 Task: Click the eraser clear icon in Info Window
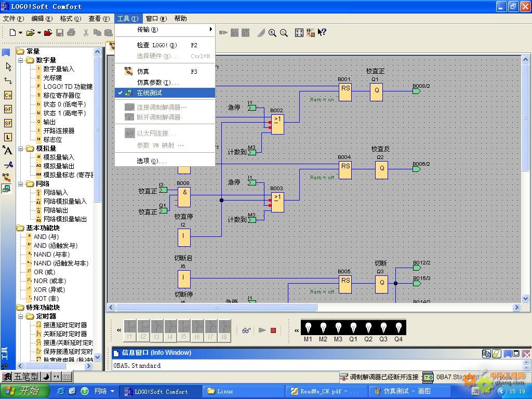[x=496, y=354]
